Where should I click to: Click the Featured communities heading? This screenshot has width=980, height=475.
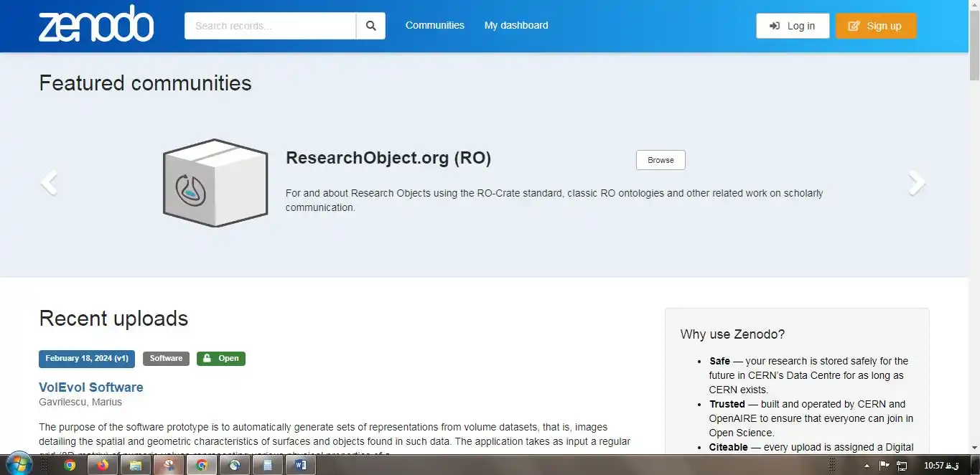point(145,83)
